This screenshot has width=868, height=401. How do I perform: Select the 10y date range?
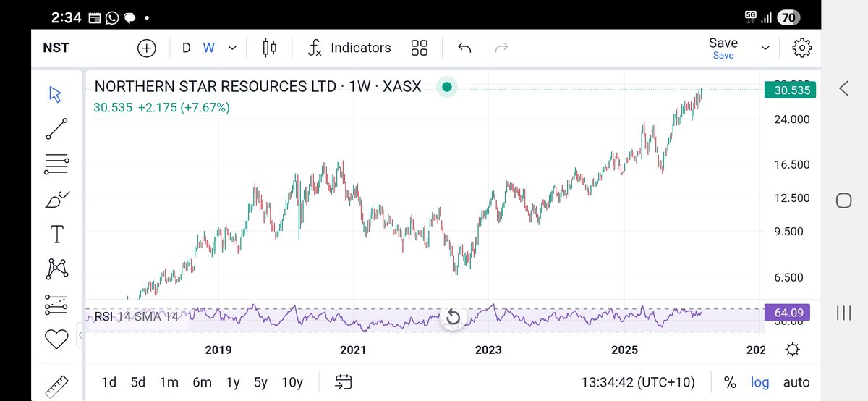tap(292, 382)
